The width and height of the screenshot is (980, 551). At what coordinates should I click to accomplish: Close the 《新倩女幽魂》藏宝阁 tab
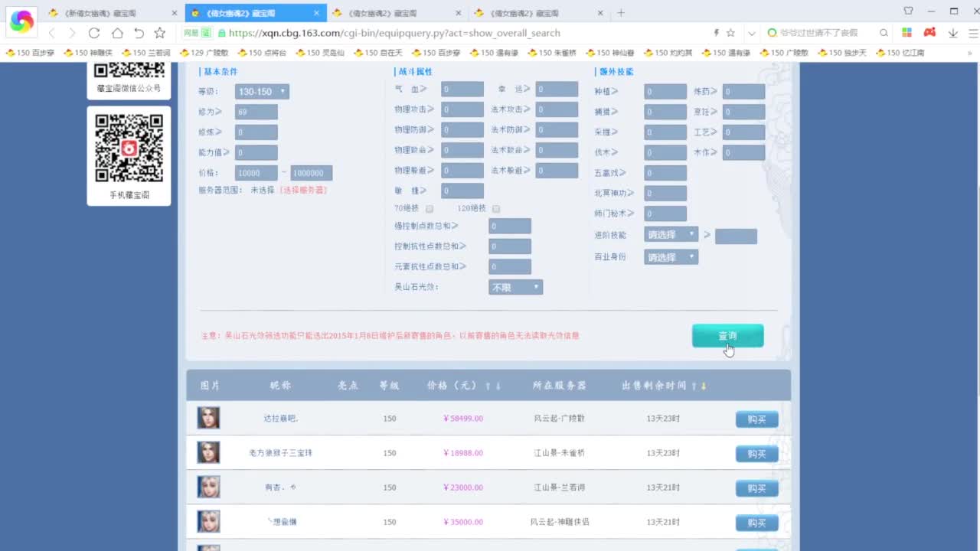pos(175,13)
